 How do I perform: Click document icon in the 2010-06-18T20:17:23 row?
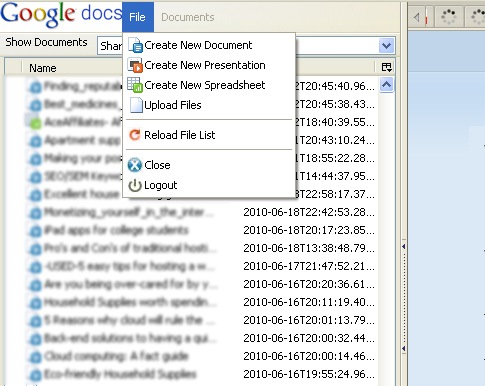tap(35, 230)
